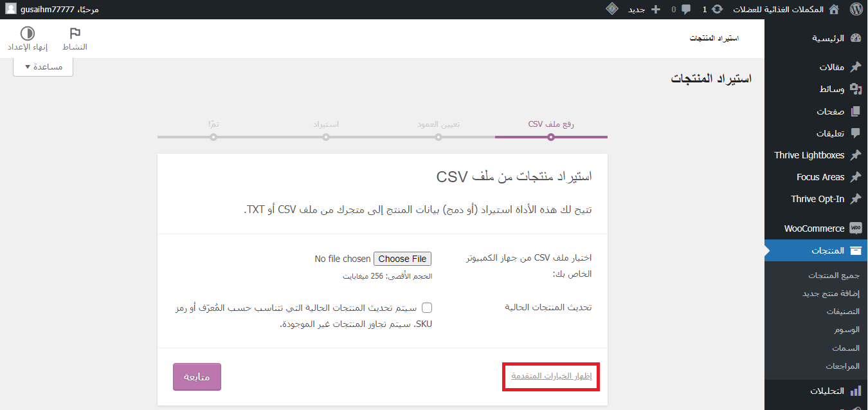Open the النشاط activity flag icon

coord(75,33)
